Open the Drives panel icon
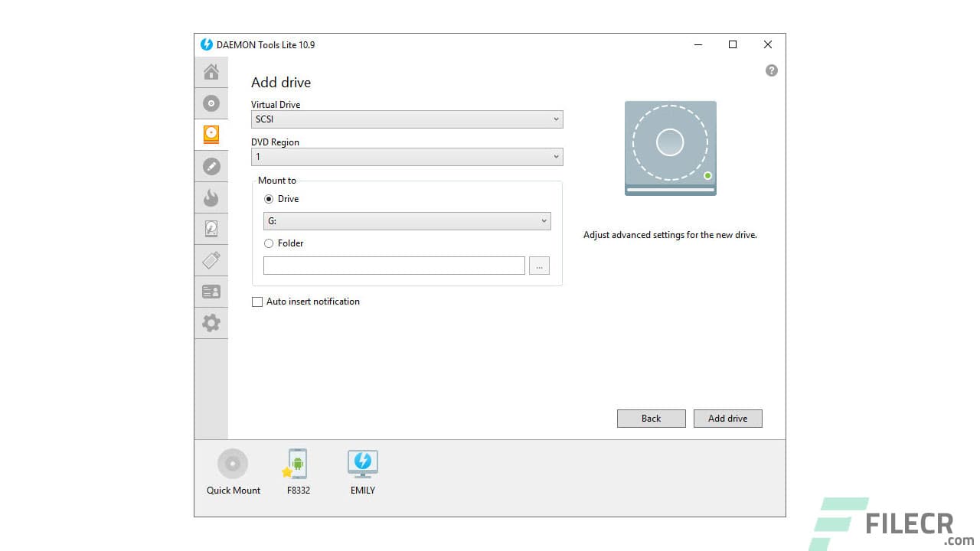Viewport: 980px width, 551px height. [211, 134]
